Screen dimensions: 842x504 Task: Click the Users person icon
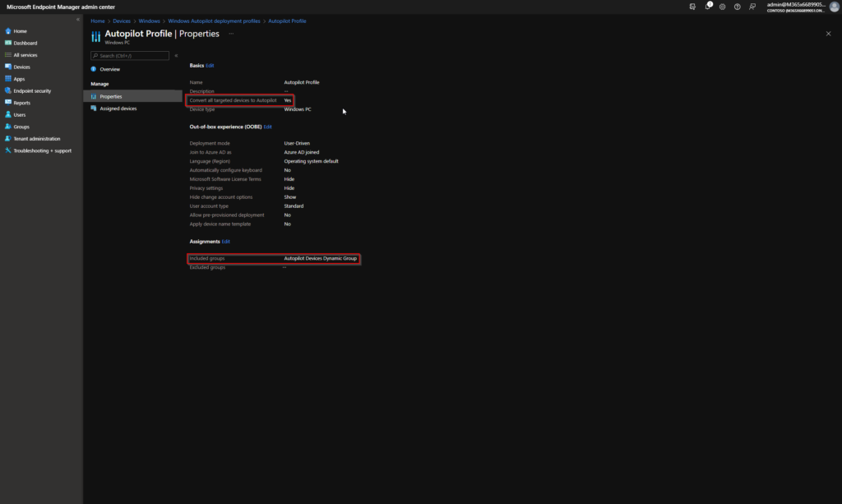click(x=8, y=114)
